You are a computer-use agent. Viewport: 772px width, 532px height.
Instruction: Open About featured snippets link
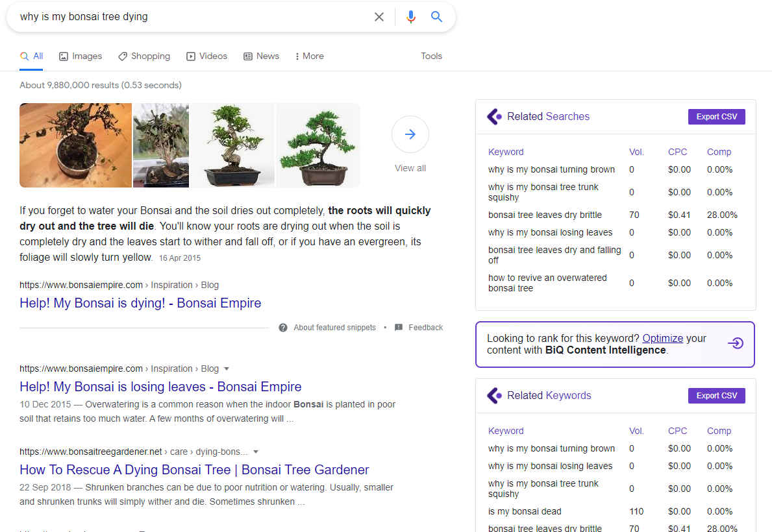[334, 328]
